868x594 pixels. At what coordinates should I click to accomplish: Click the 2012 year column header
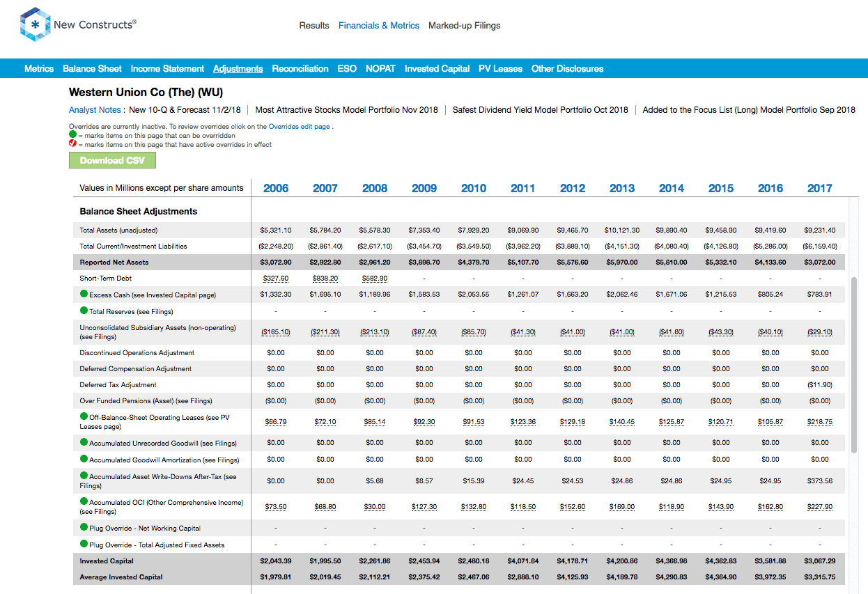573,188
